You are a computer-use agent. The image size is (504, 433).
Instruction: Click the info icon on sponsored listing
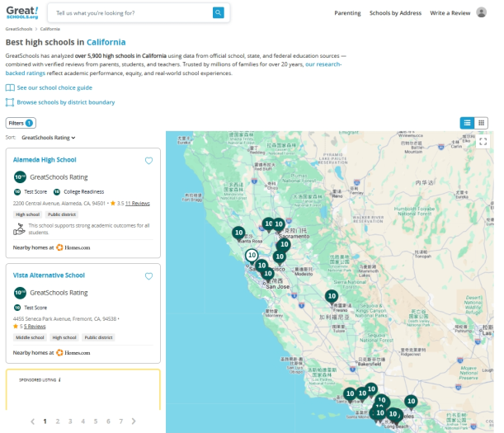[x=59, y=380]
